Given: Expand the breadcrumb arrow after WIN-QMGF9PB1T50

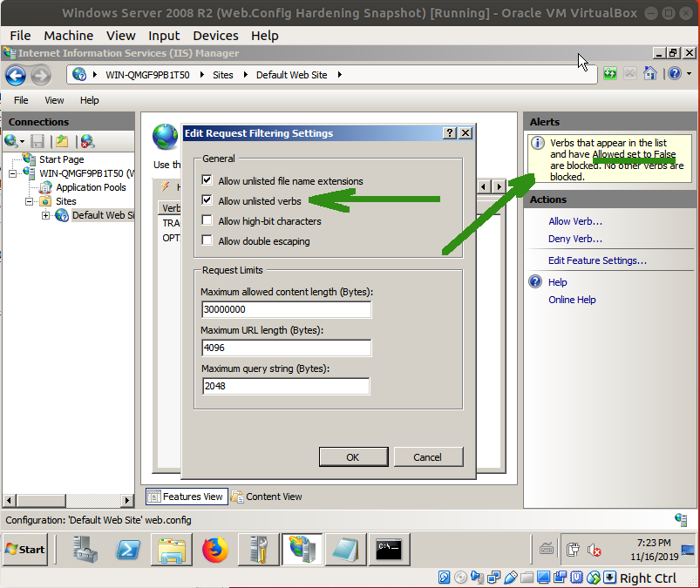Looking at the screenshot, I should tap(201, 75).
